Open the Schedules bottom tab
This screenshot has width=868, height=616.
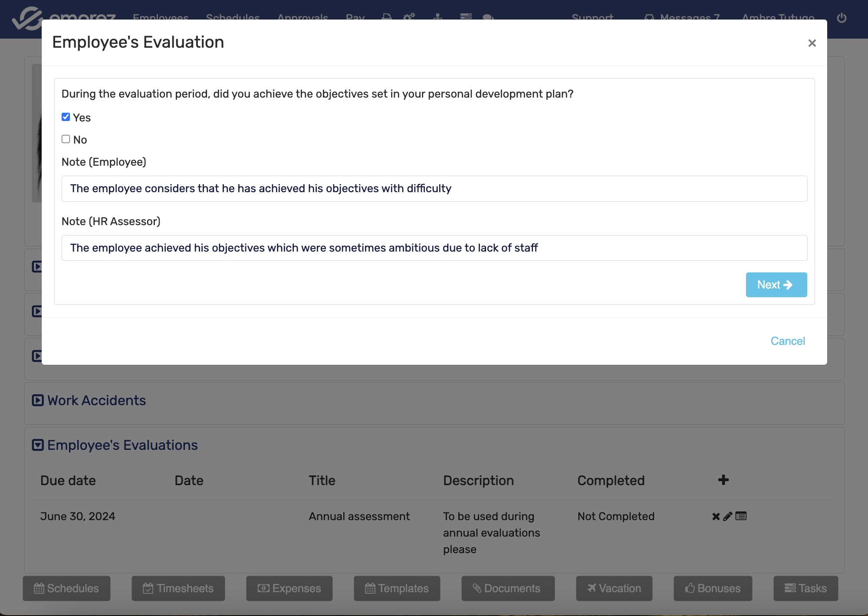(66, 588)
